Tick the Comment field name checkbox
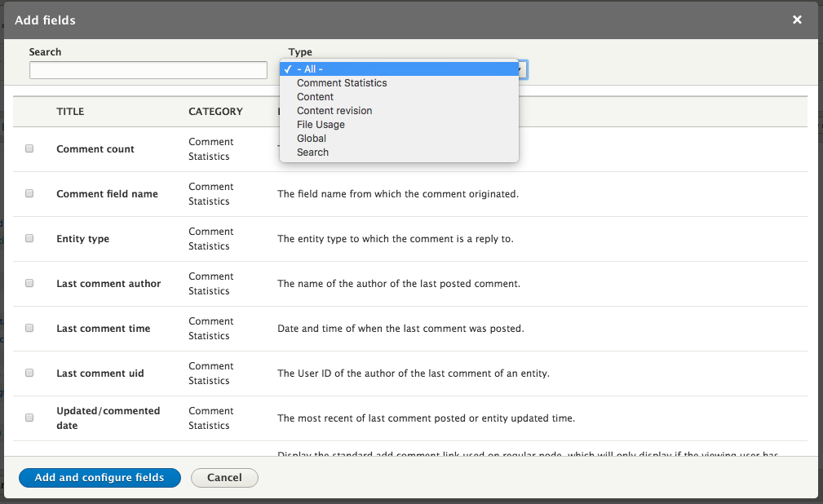Viewport: 823px width, 504px height. (x=29, y=194)
